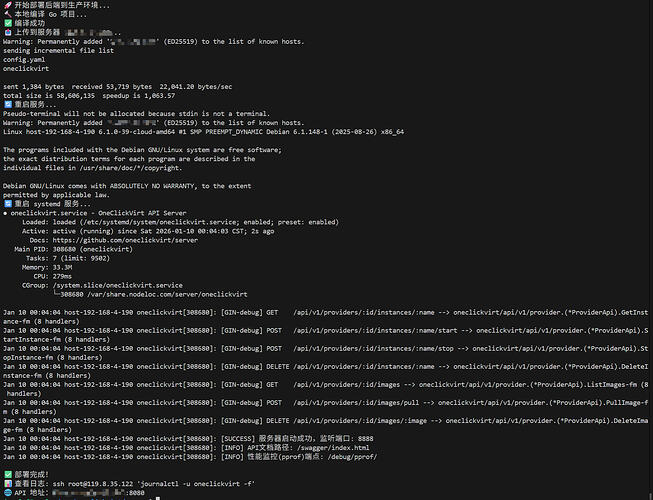This screenshot has width=653, height=500.
Task: Click the upload icon before 上传到服务器
Action: click(7, 32)
